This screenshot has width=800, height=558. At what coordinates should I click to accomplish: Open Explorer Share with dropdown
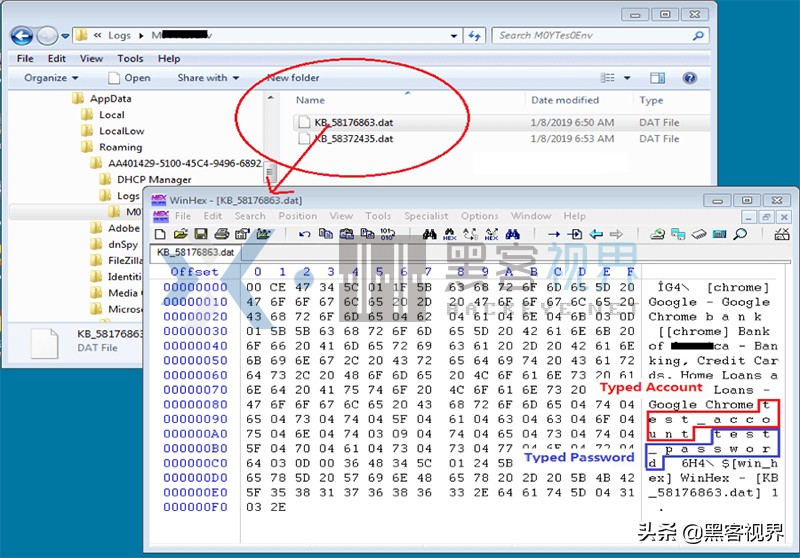click(208, 78)
